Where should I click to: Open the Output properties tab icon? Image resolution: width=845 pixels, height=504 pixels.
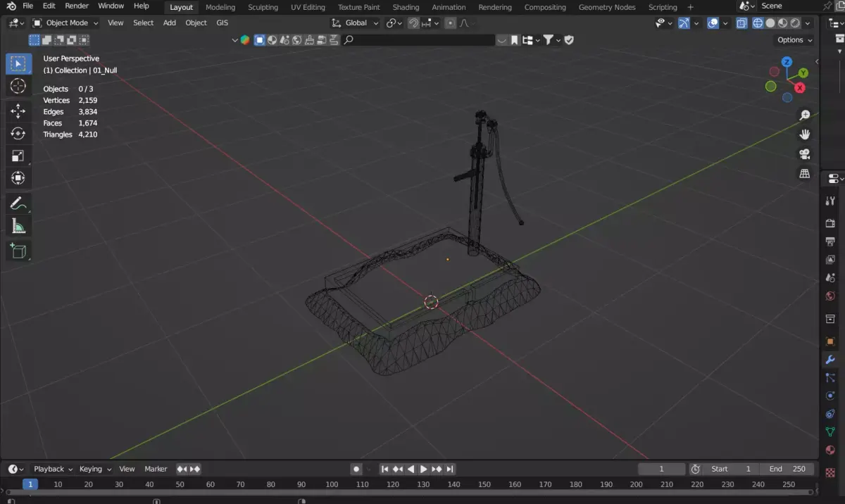830,241
